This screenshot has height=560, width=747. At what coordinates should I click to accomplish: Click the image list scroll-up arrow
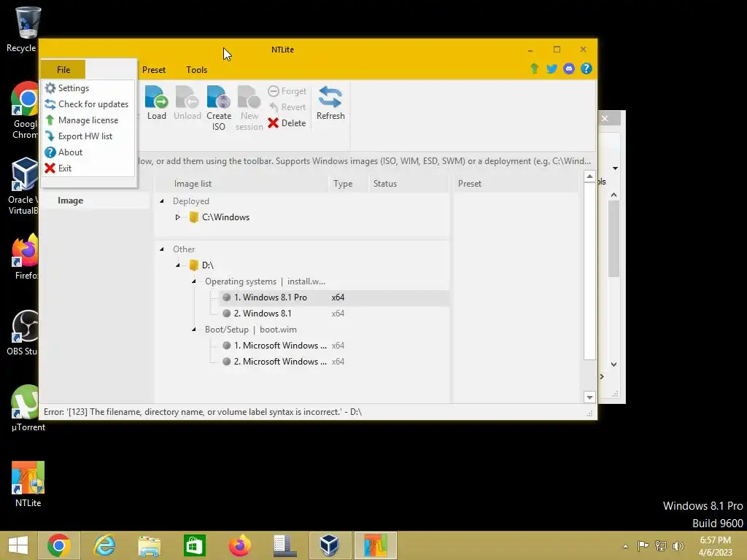[589, 176]
